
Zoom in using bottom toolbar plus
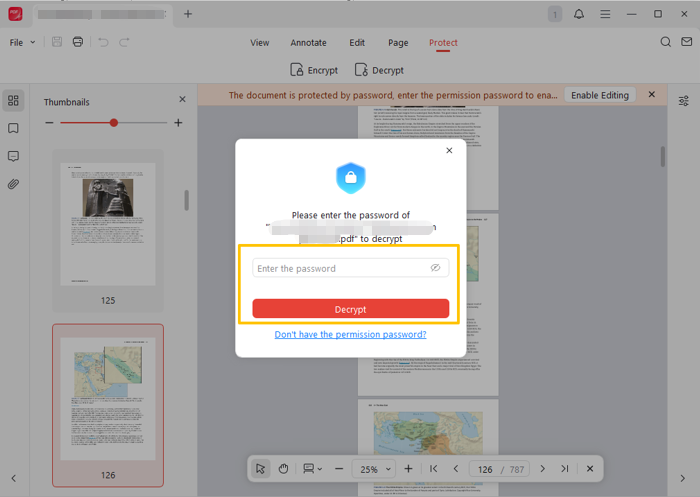(408, 468)
